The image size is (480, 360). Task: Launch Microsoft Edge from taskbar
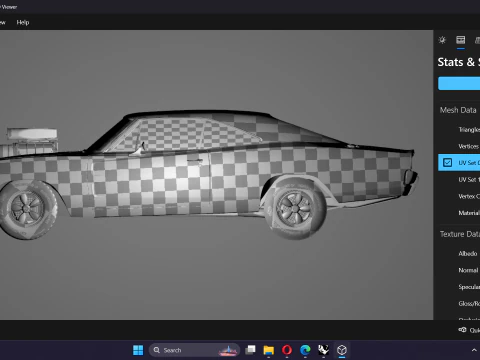coord(305,350)
